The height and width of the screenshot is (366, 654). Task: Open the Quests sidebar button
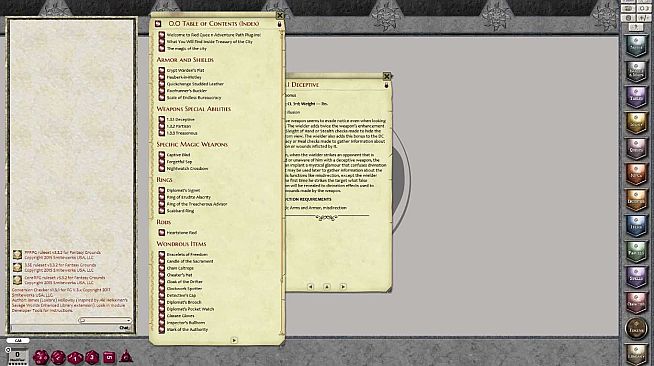pyautogui.click(x=636, y=148)
